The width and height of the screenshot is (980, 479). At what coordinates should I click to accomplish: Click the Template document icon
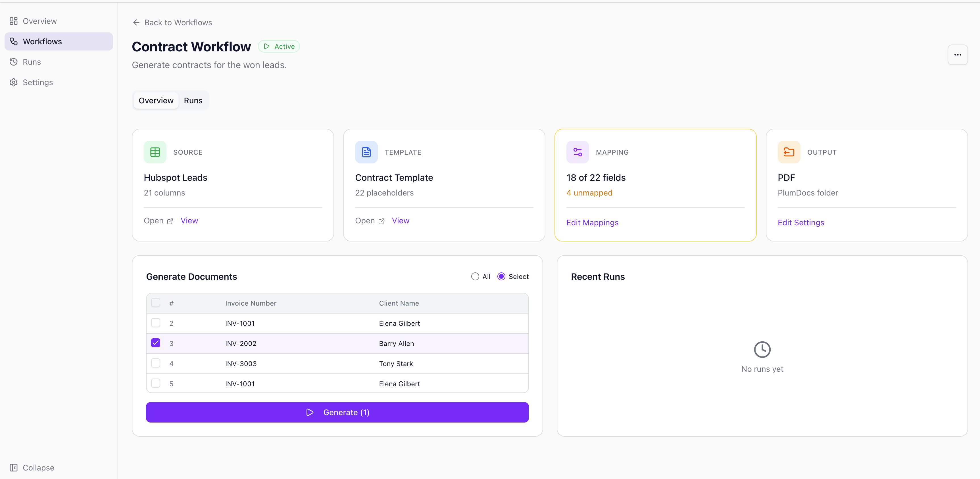point(366,152)
